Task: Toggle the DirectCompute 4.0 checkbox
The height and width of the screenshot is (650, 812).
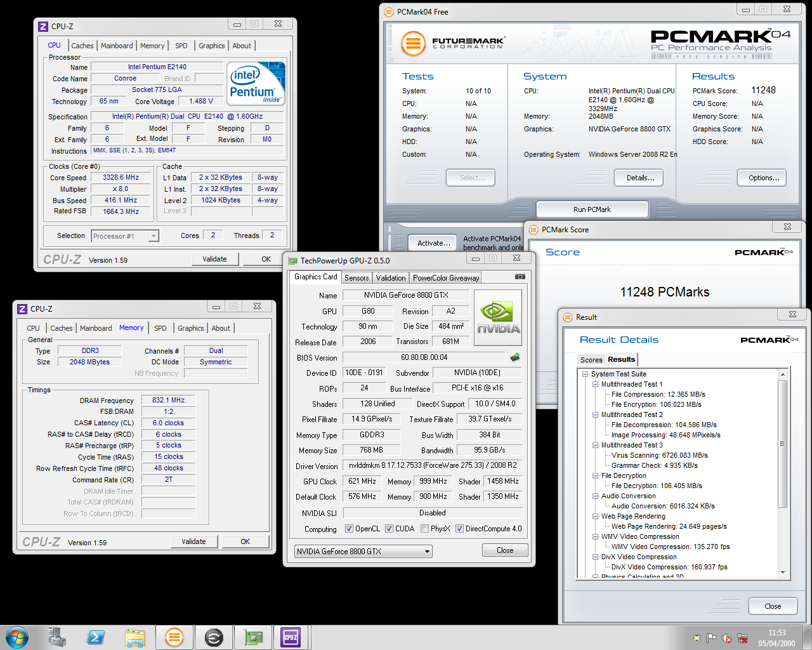Action: 459,529
